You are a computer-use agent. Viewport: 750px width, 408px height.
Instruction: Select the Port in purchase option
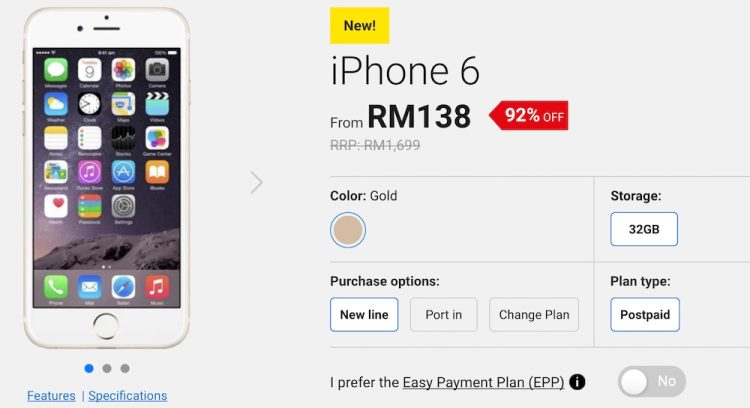pyautogui.click(x=443, y=315)
